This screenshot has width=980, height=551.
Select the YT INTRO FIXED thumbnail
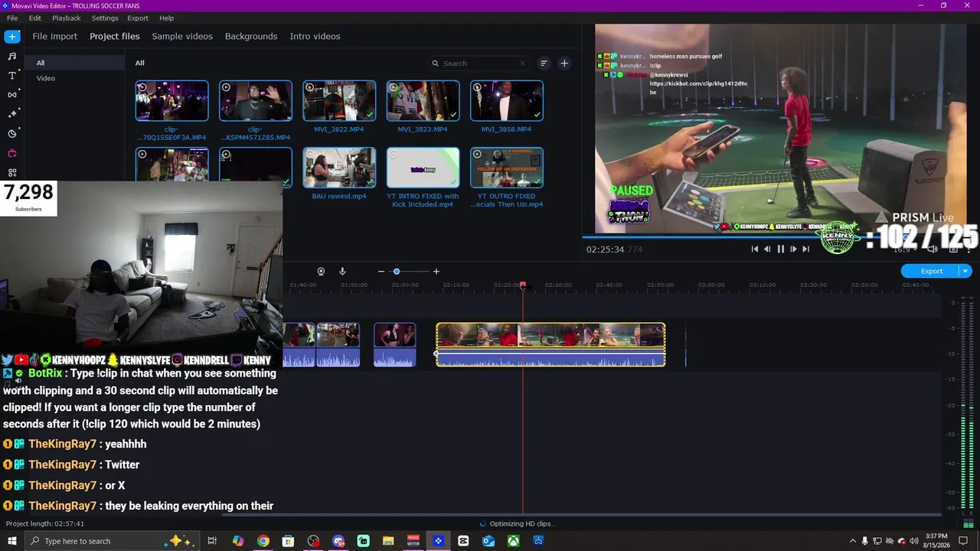tap(423, 168)
